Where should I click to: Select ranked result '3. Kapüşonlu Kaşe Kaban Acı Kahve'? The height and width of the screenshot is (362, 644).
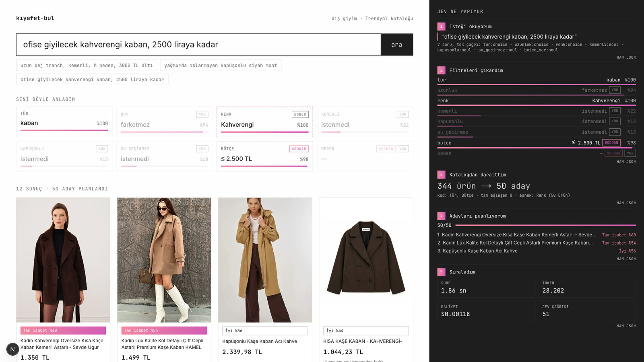[x=537, y=251]
